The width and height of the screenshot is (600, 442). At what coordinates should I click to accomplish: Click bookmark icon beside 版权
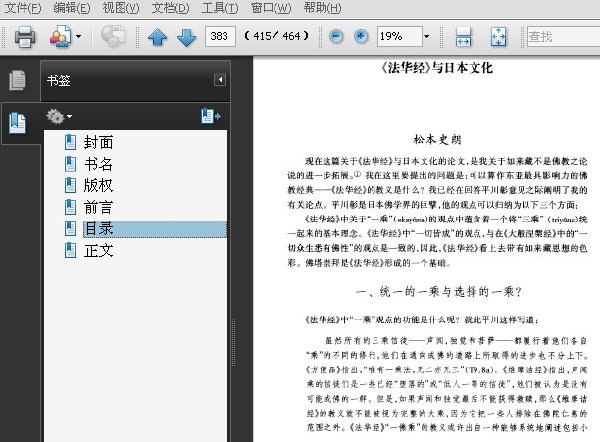pos(70,186)
